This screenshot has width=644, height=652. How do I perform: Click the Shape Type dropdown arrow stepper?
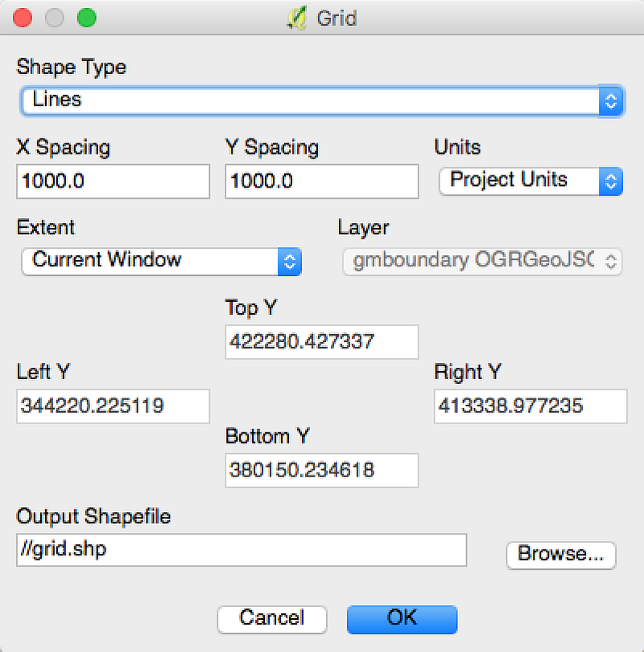click(x=612, y=101)
